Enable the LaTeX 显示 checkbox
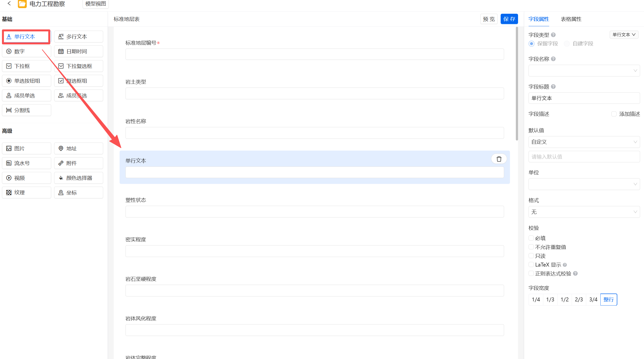The width and height of the screenshot is (644, 359). coord(531,265)
